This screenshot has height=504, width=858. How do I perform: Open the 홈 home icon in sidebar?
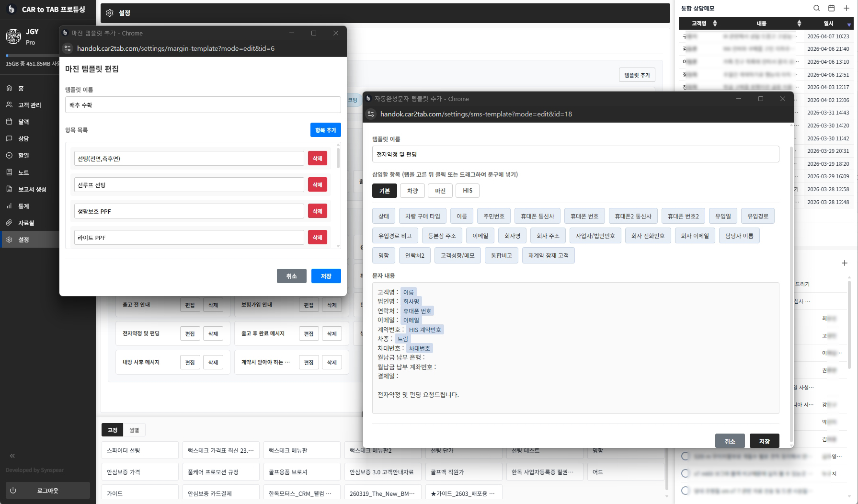point(9,88)
